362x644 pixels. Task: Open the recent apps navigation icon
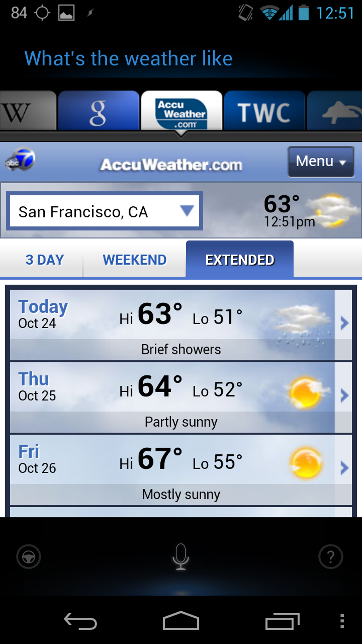click(282, 622)
